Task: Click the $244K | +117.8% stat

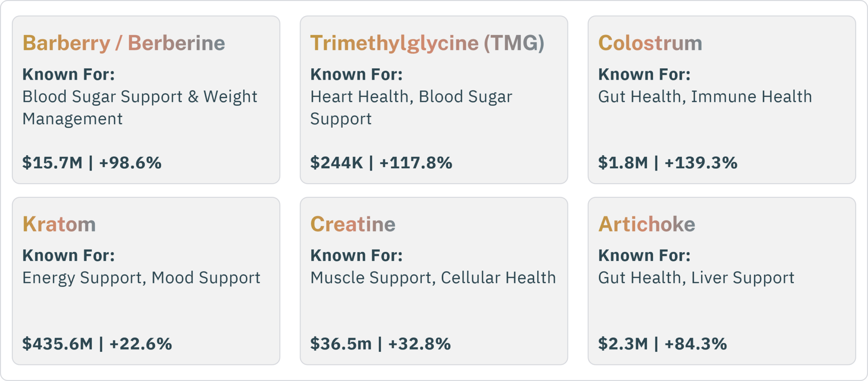Action: point(381,163)
